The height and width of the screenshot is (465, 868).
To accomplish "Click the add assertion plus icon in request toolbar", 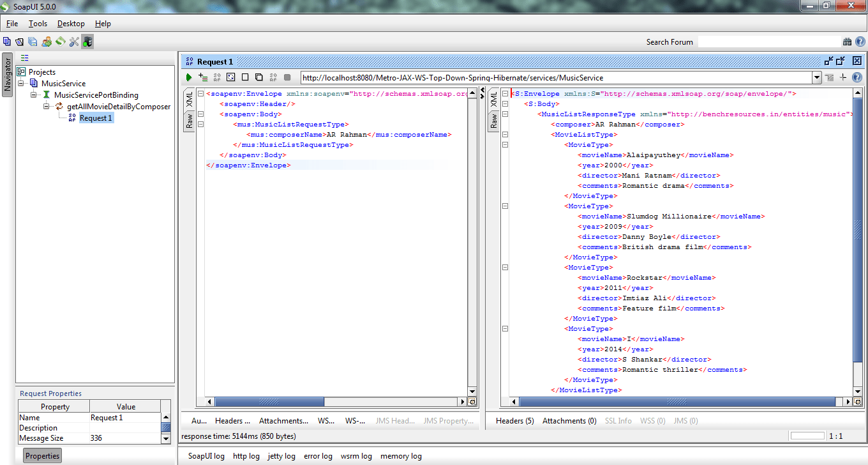I will click(203, 77).
